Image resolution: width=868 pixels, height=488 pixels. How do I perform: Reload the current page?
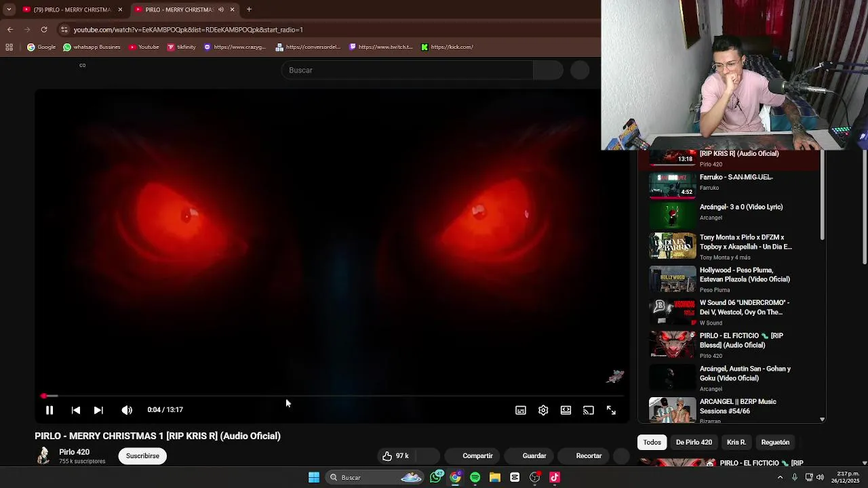pyautogui.click(x=44, y=30)
